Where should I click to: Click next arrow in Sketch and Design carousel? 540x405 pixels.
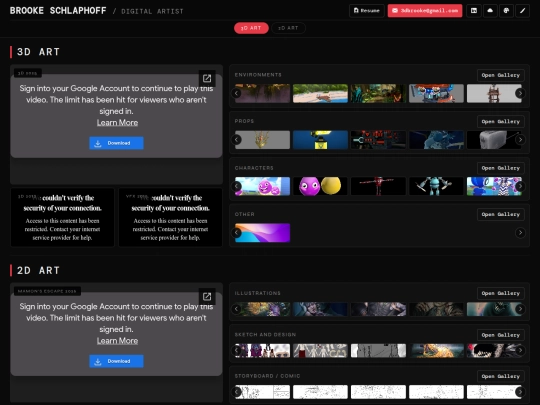click(520, 351)
